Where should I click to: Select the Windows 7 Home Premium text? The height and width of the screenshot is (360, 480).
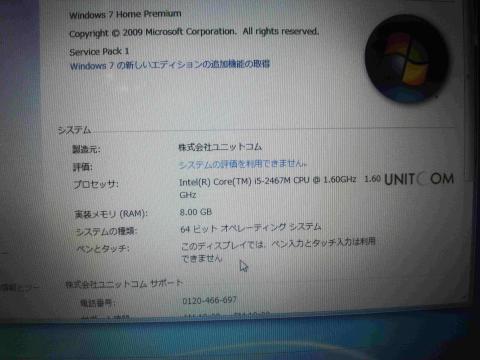tap(125, 14)
